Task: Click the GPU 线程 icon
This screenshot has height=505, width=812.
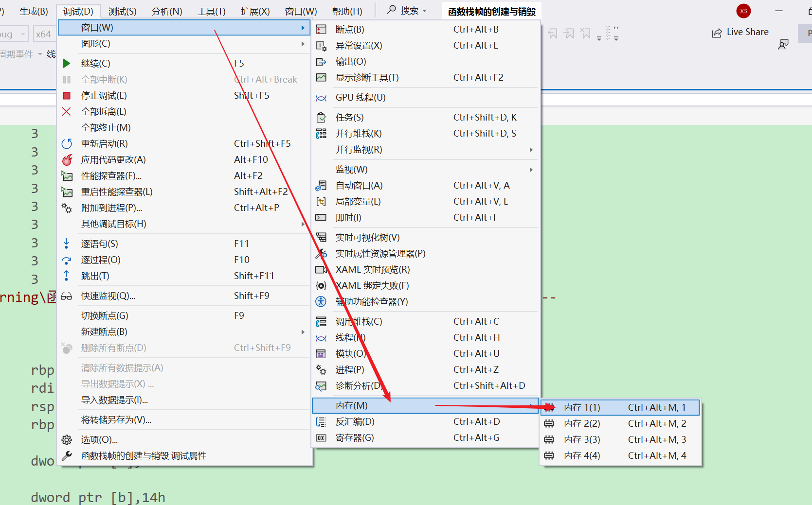Action: (321, 98)
